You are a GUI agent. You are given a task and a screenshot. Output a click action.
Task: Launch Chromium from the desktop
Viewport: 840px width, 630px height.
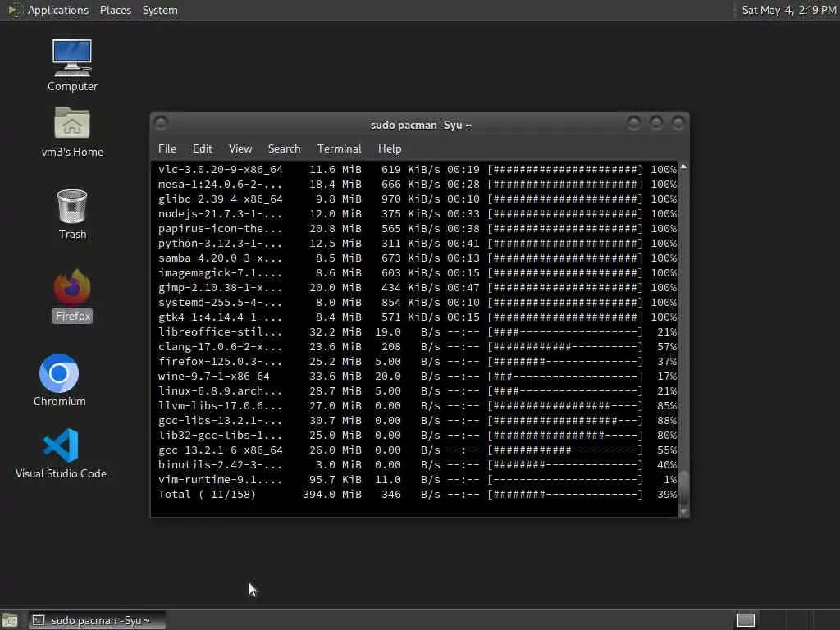[59, 380]
